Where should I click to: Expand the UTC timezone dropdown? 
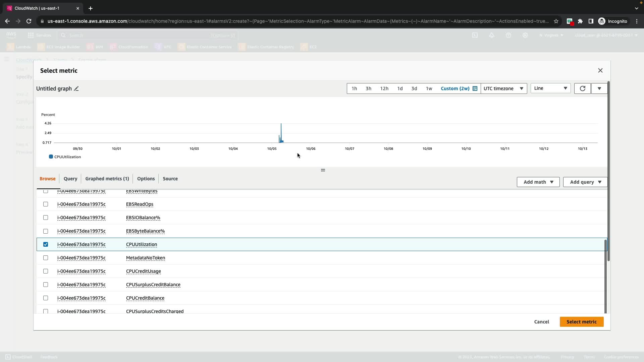point(503,88)
